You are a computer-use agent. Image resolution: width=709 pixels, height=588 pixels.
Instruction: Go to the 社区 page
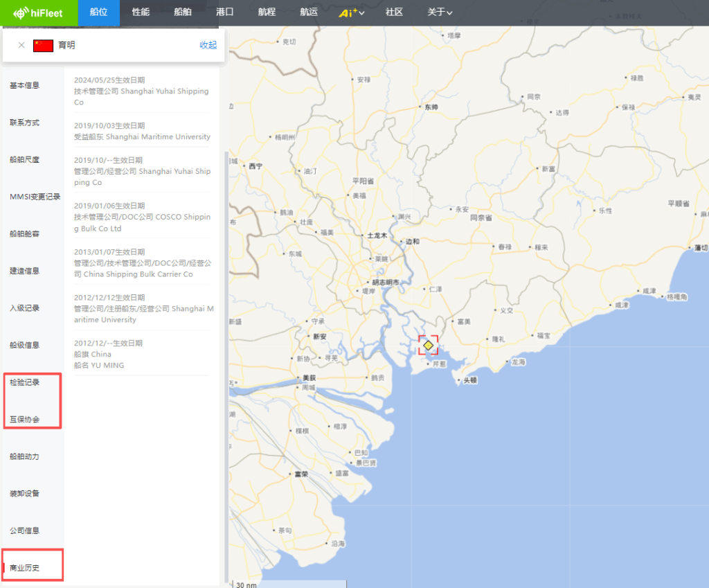(x=395, y=12)
